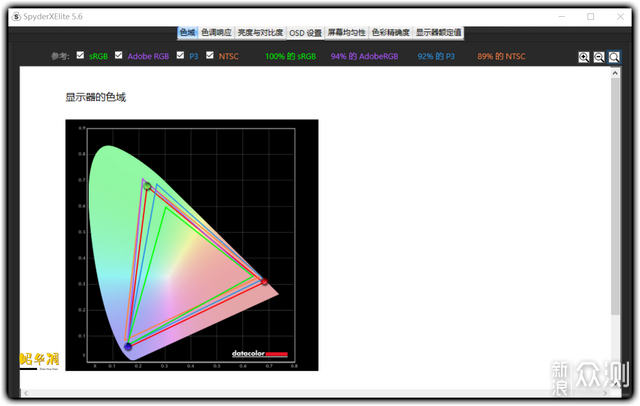Click the 94% 的 AdobeRGB result text
This screenshot has width=640, height=406.
click(x=364, y=56)
